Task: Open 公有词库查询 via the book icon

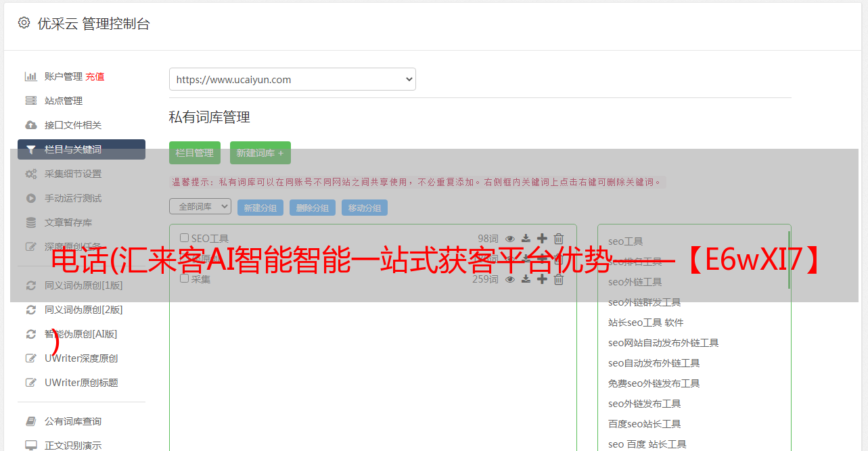Action: (x=31, y=421)
